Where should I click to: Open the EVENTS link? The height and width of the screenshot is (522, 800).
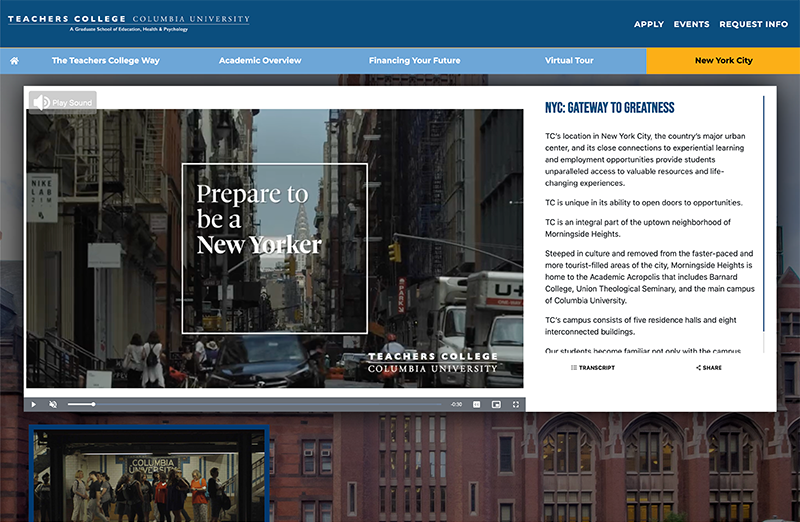[x=691, y=24]
